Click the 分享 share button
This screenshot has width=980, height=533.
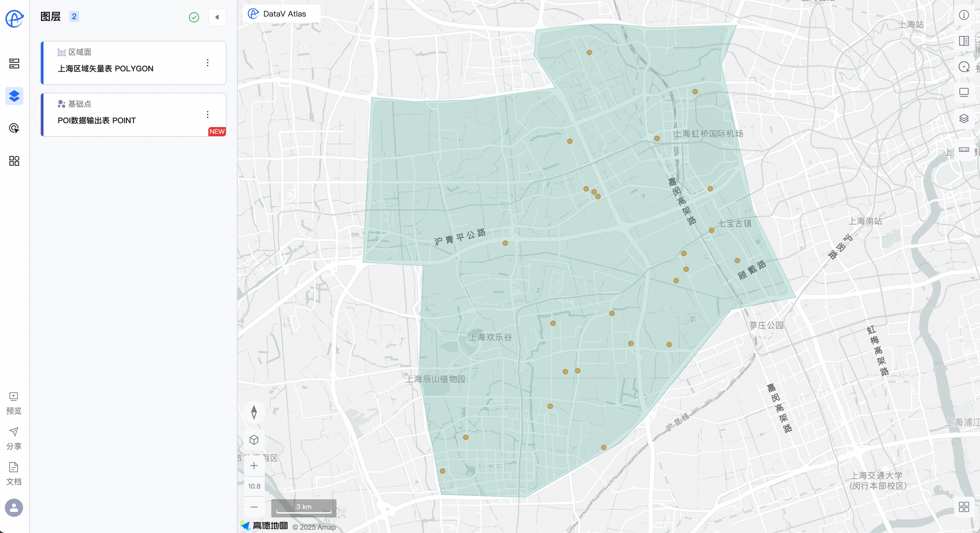[14, 438]
